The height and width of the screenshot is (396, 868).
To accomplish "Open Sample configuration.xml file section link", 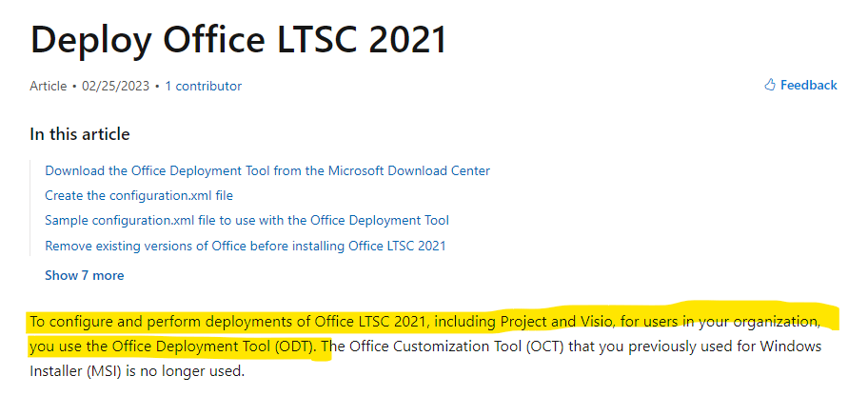I will coord(247,221).
